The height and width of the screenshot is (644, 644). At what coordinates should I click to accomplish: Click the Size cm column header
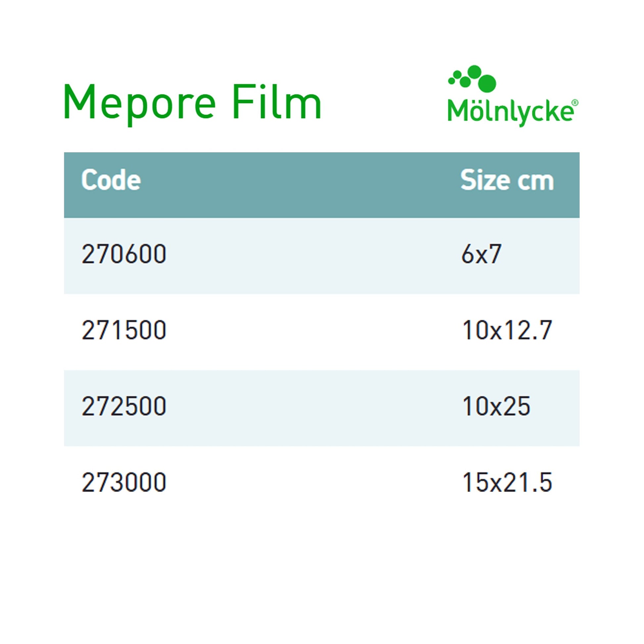pyautogui.click(x=507, y=181)
